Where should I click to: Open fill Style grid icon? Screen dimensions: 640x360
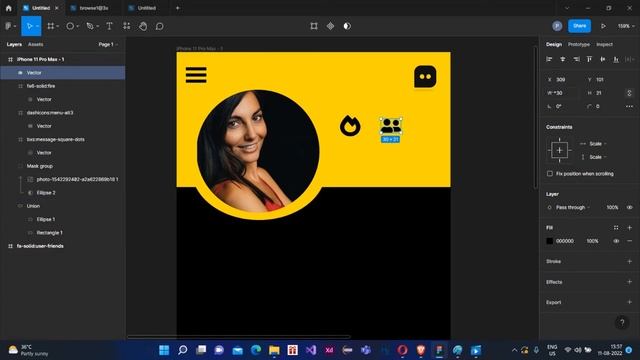[x=616, y=228]
